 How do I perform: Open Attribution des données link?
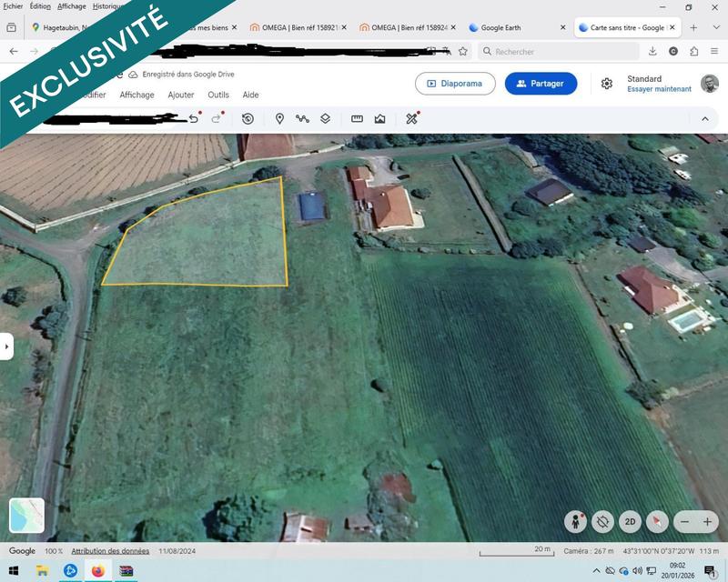(x=110, y=550)
